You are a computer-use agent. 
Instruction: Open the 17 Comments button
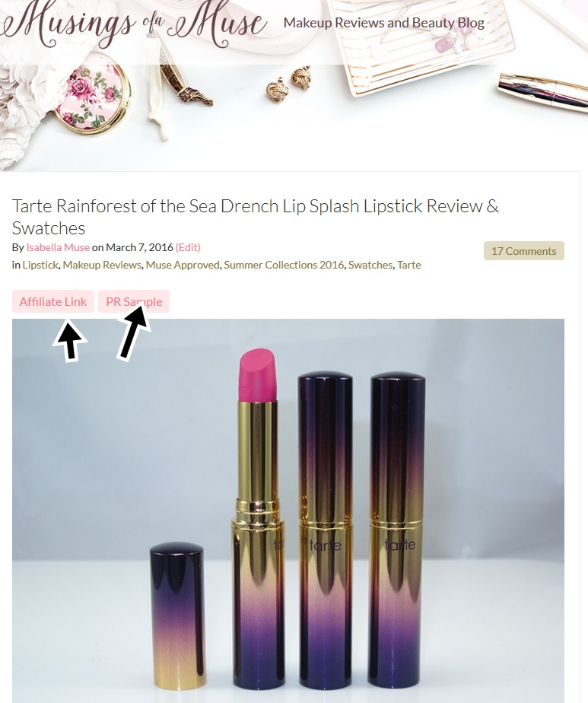(x=524, y=251)
